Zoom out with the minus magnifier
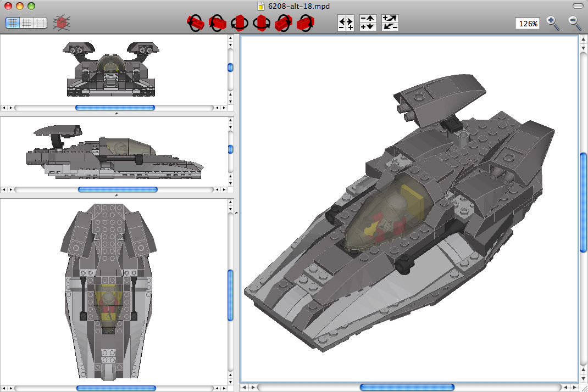588x392 pixels. coord(574,23)
